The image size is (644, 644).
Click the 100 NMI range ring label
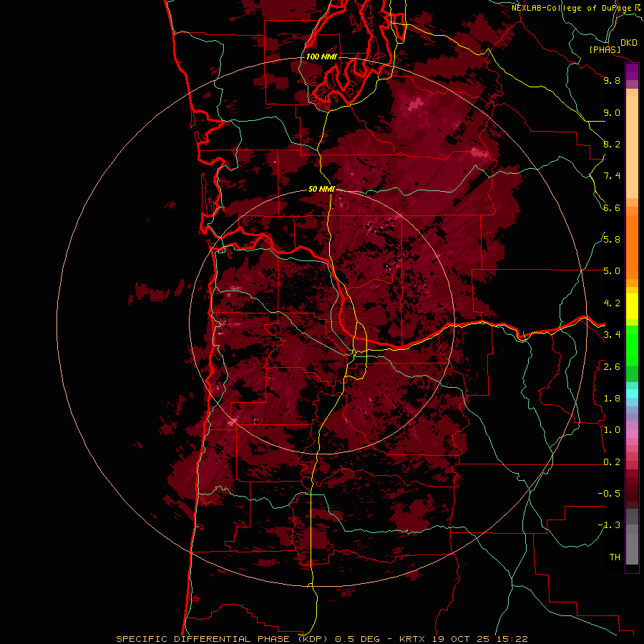point(321,57)
